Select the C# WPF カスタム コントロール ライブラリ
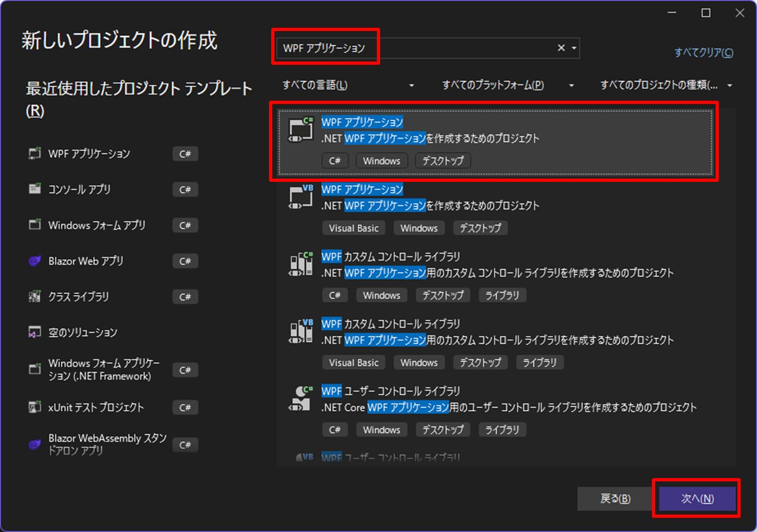The height and width of the screenshot is (532, 757). 490,273
